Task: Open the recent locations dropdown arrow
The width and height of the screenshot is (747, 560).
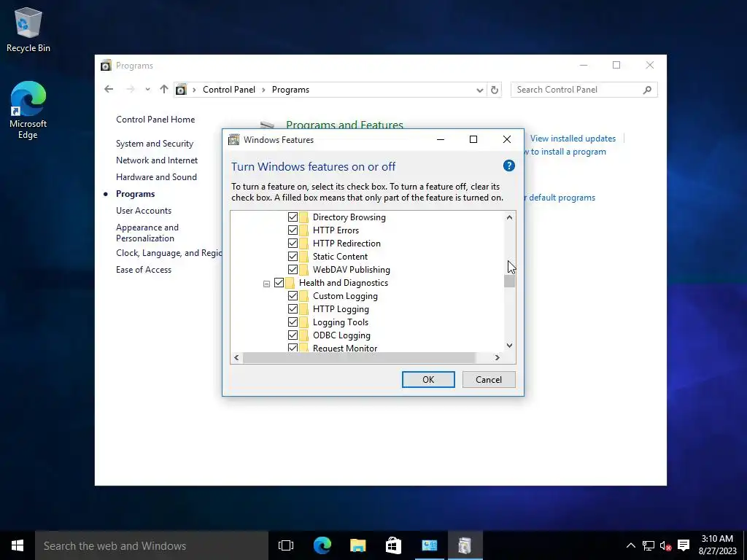Action: [x=147, y=90]
